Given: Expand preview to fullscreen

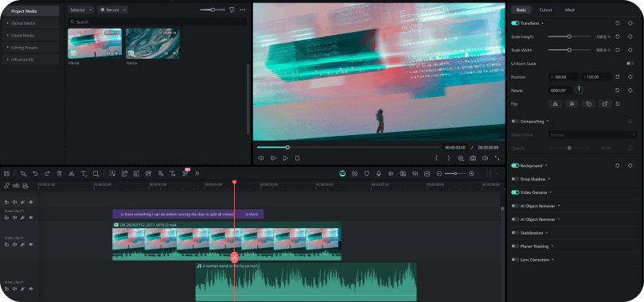Looking at the screenshot, I should pyautogui.click(x=497, y=158).
